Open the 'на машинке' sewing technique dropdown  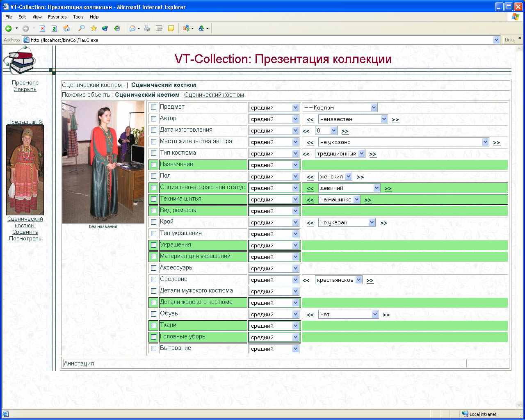pyautogui.click(x=339, y=199)
